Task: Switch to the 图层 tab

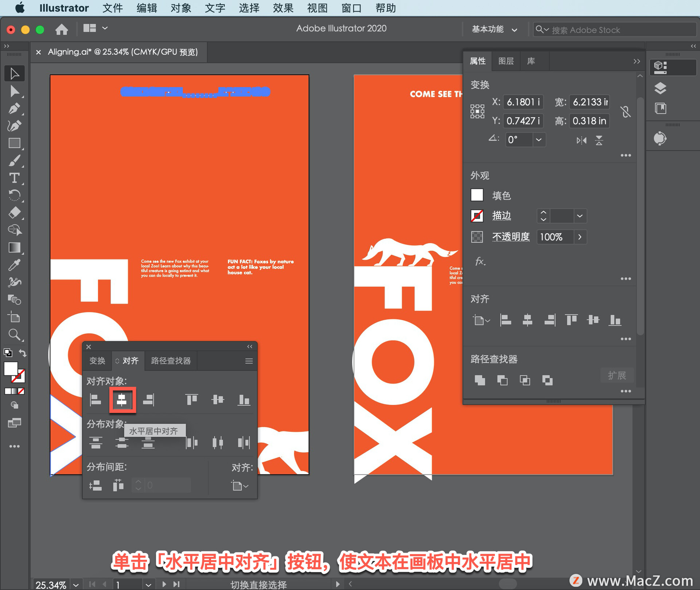Action: (506, 61)
